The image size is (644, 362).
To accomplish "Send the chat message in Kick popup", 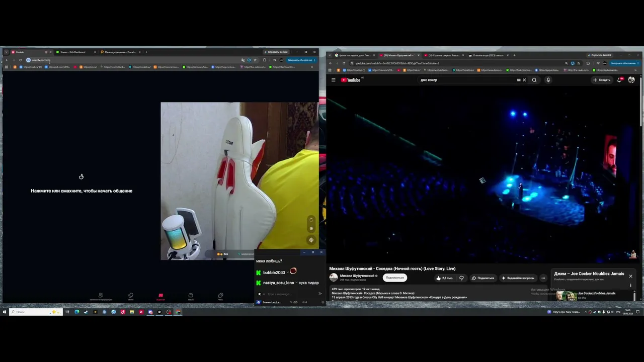I will point(320,294).
